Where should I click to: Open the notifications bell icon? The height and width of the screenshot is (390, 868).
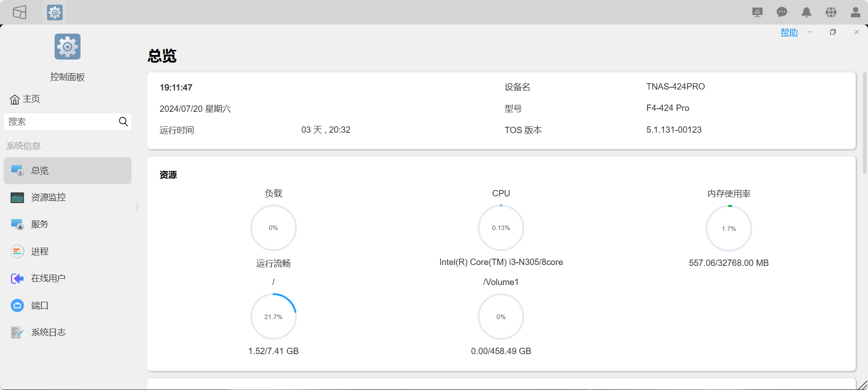[807, 12]
